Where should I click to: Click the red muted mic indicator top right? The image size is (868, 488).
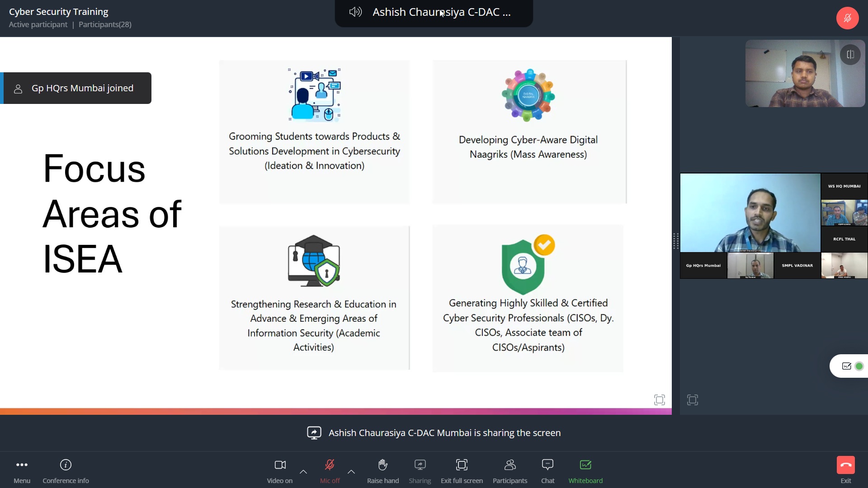click(x=847, y=18)
